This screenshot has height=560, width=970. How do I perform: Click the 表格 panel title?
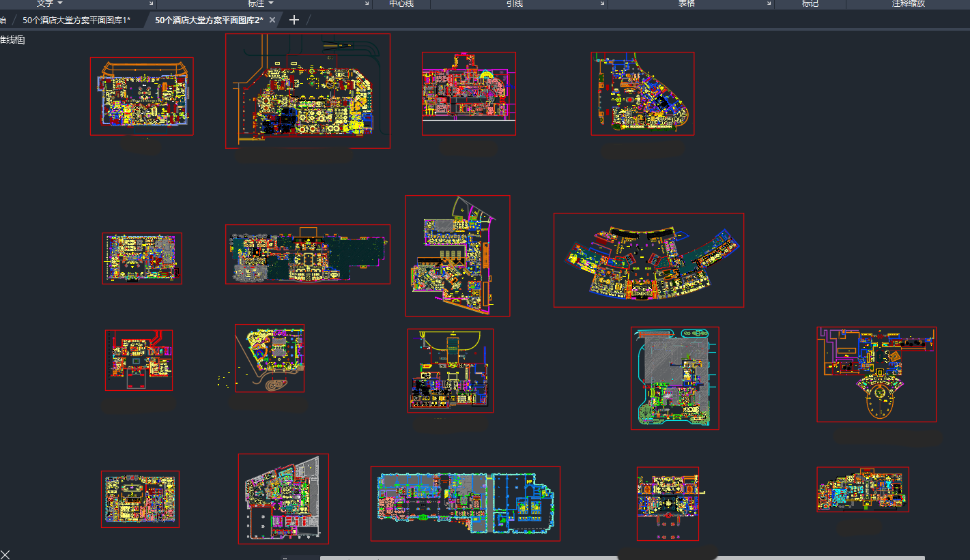[686, 3]
